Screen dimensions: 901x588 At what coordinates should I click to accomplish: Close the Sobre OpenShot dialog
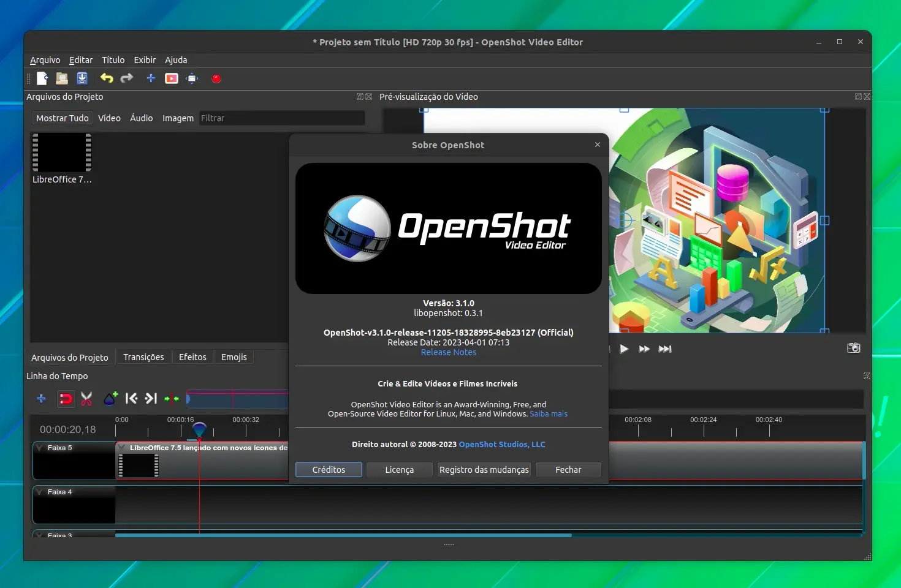tap(598, 145)
